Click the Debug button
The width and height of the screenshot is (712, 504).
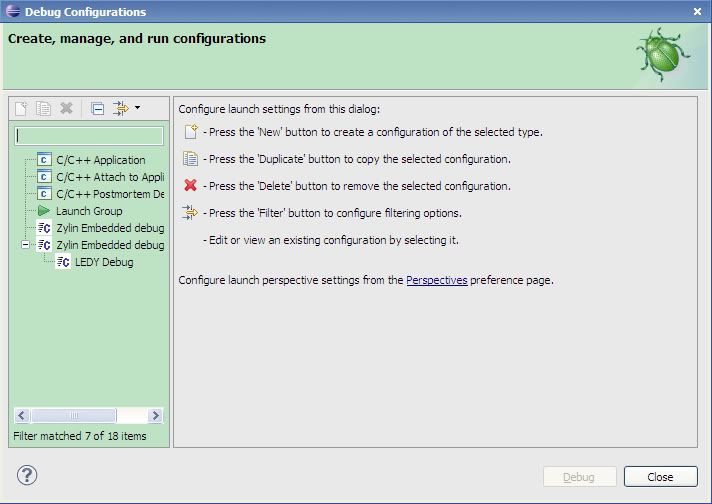click(579, 477)
